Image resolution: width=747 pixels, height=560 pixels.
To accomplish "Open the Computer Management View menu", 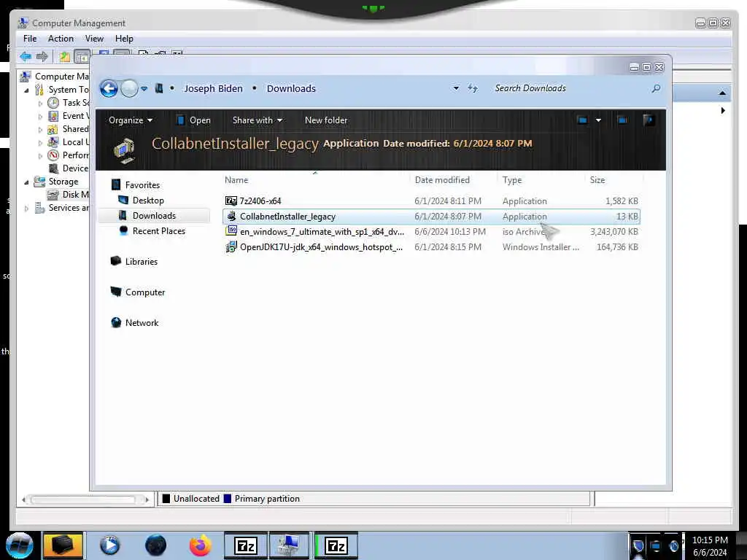I will (x=94, y=39).
